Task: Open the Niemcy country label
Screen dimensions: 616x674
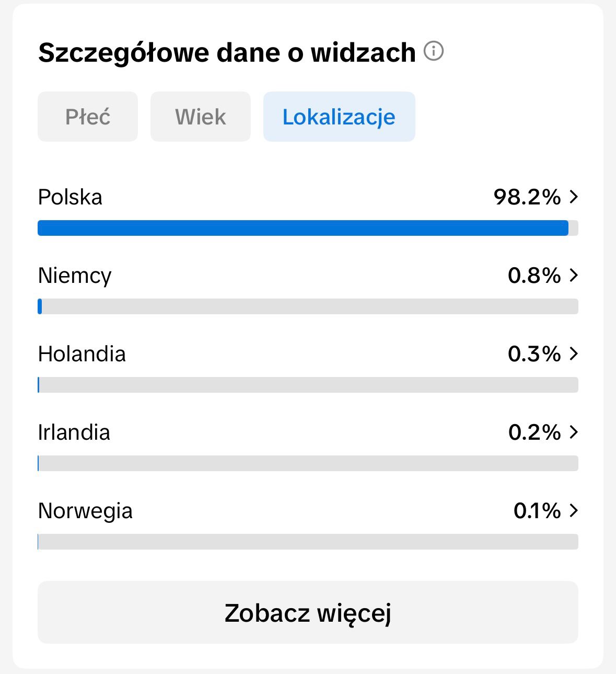Action: click(x=75, y=276)
